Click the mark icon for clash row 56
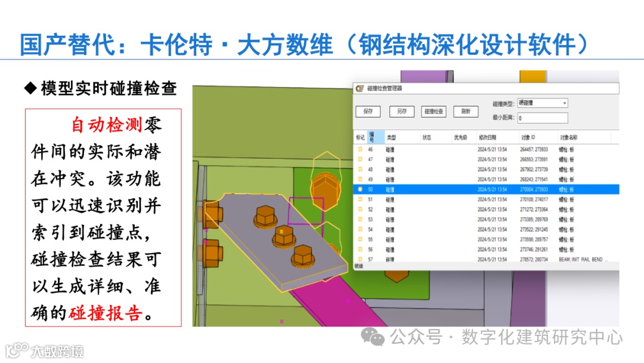This screenshot has height=363, width=644. tap(360, 250)
